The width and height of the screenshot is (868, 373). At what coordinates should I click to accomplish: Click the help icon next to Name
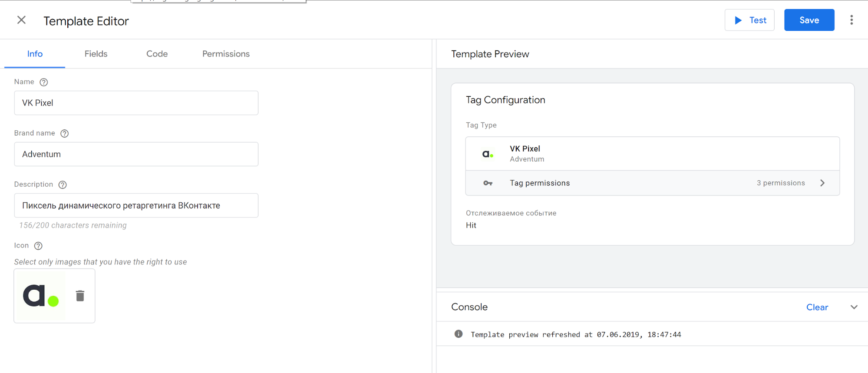44,82
